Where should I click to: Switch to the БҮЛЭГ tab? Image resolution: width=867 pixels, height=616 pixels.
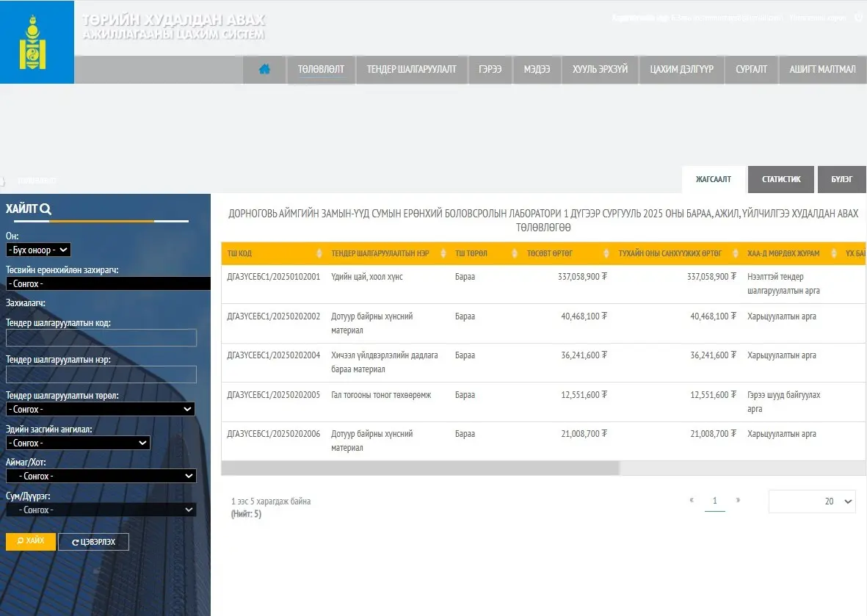841,179
